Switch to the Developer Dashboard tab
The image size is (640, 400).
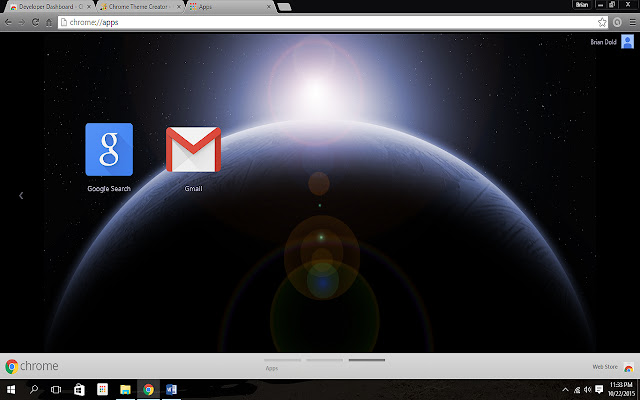coord(45,6)
